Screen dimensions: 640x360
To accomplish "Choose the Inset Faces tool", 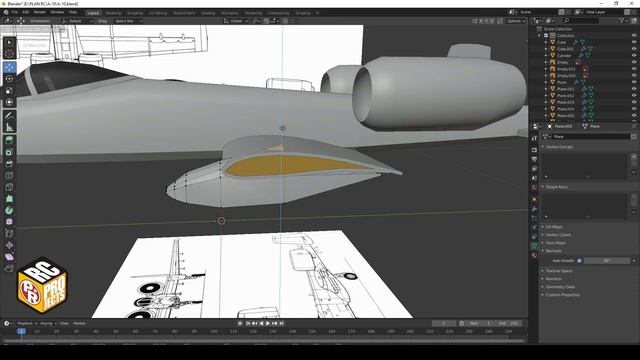I will coord(10,152).
